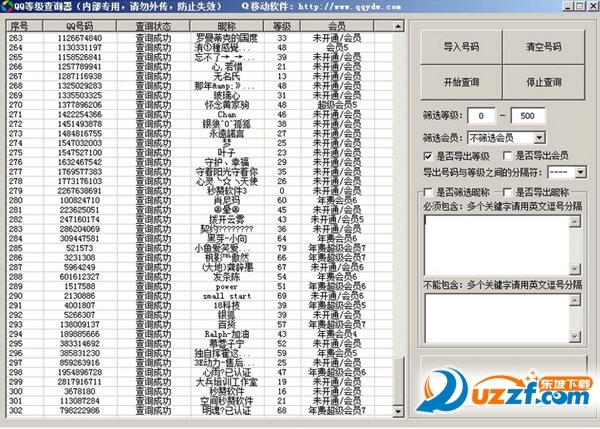This screenshot has width=600, height=429.
Task: Select QQ number 1126674840
Action: pos(80,38)
